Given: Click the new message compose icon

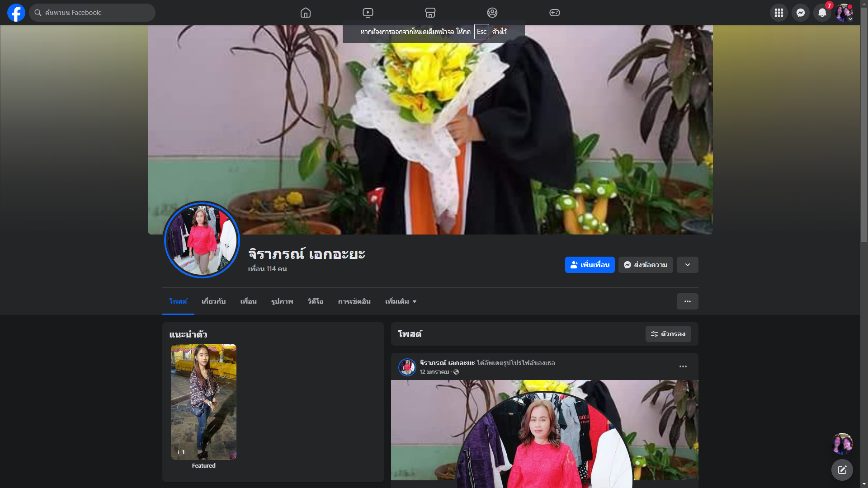Looking at the screenshot, I should point(842,470).
